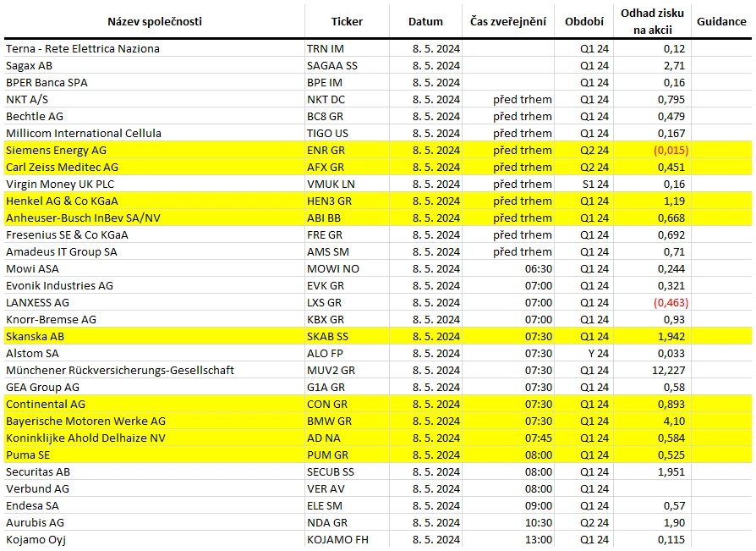Click the publication time '09:00'

point(539,505)
